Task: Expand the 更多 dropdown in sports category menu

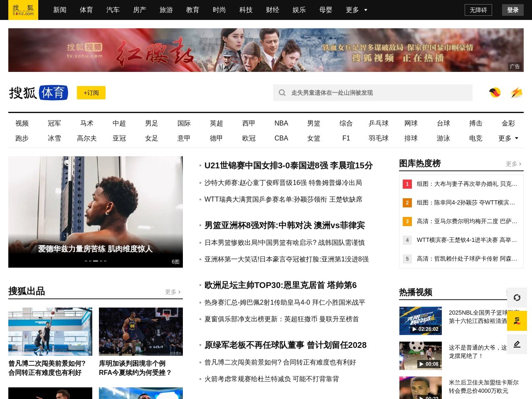Action: [x=508, y=138]
